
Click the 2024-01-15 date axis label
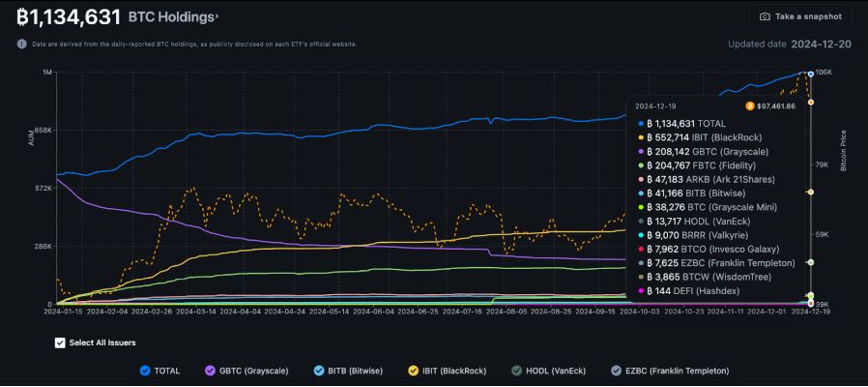click(62, 312)
